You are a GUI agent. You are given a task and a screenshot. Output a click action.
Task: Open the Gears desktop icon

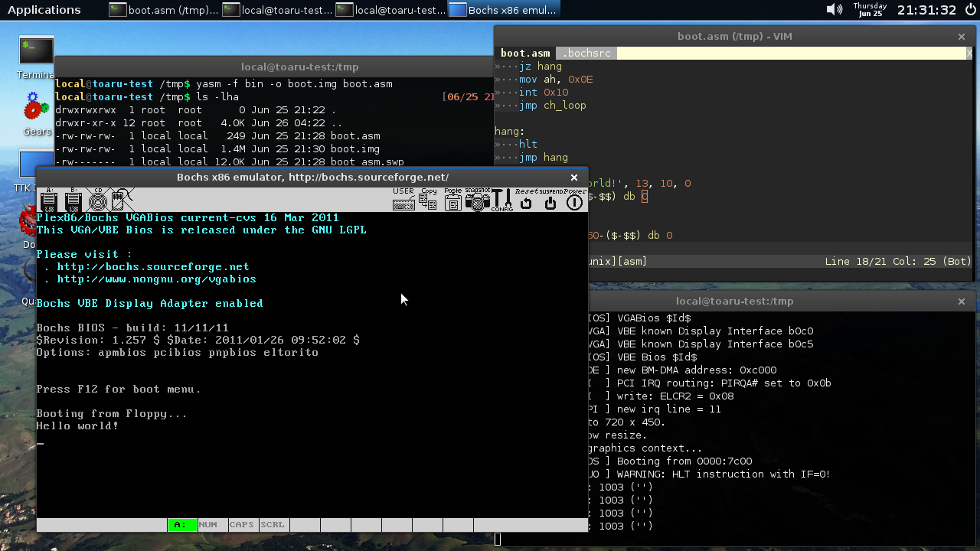pyautogui.click(x=36, y=115)
